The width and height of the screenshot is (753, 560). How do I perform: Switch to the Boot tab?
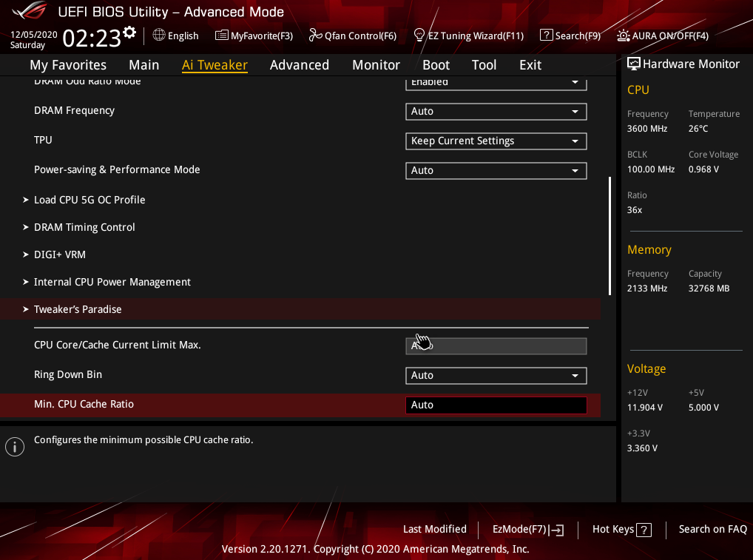coord(436,65)
